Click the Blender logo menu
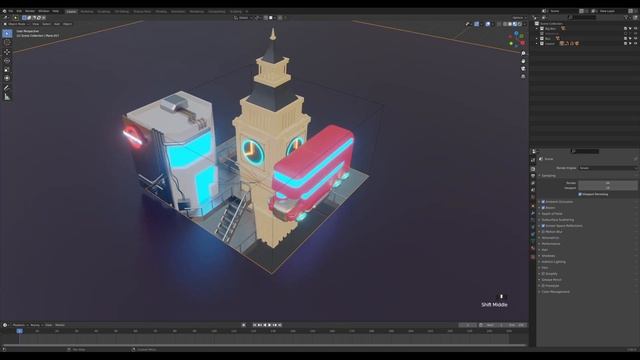Viewport: 640px width, 360px height. point(4,11)
